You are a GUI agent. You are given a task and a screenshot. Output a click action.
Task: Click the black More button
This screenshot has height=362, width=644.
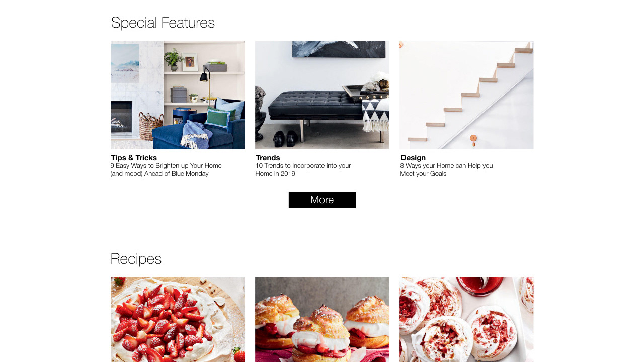322,200
